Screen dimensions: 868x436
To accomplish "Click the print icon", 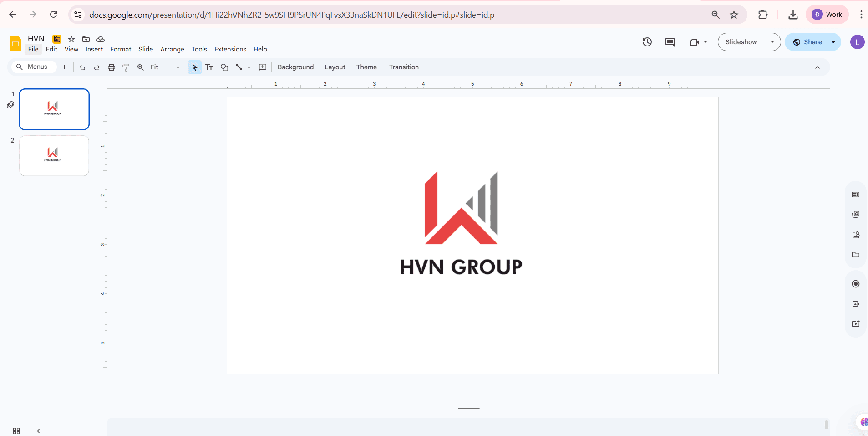I will click(112, 67).
